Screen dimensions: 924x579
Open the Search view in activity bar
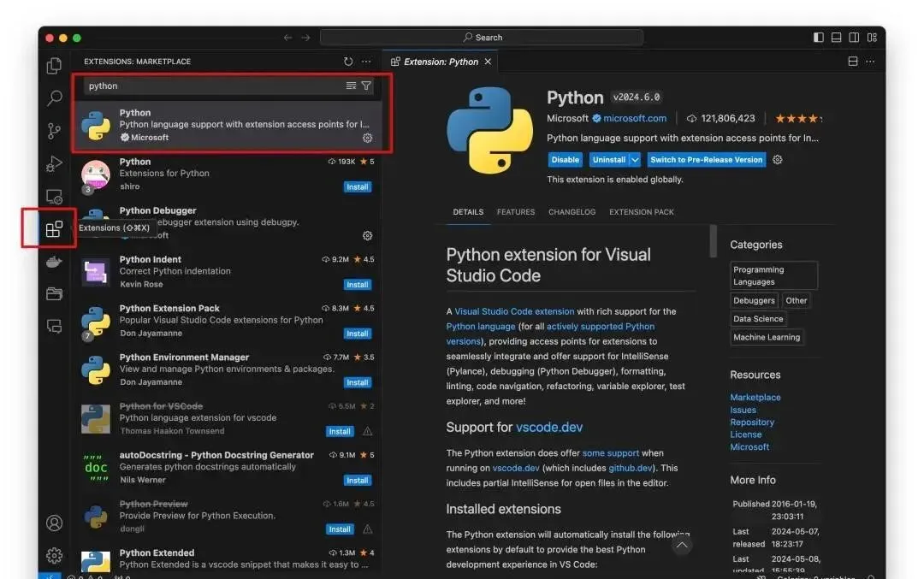tap(54, 97)
